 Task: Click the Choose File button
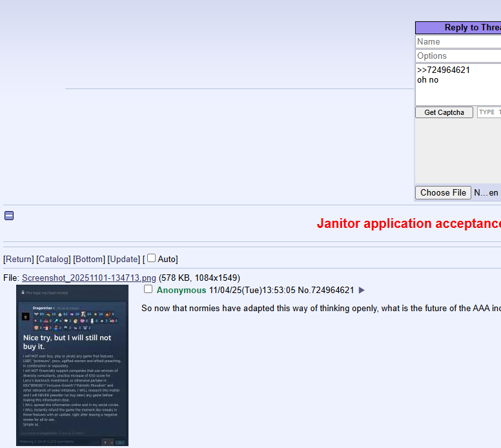[443, 192]
